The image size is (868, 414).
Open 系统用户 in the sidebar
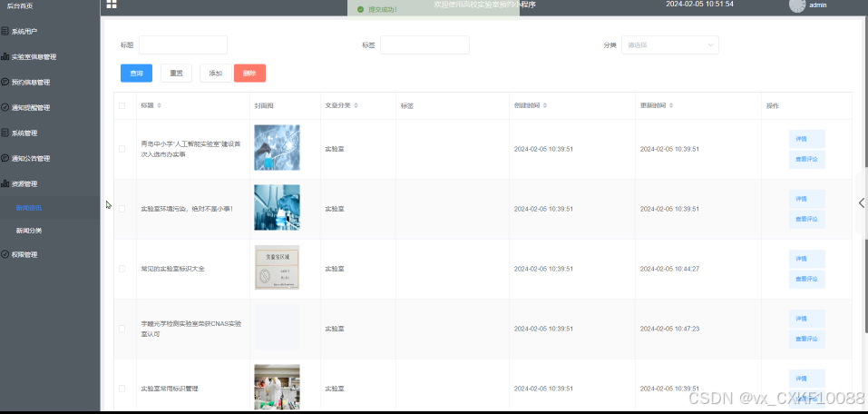pos(50,31)
